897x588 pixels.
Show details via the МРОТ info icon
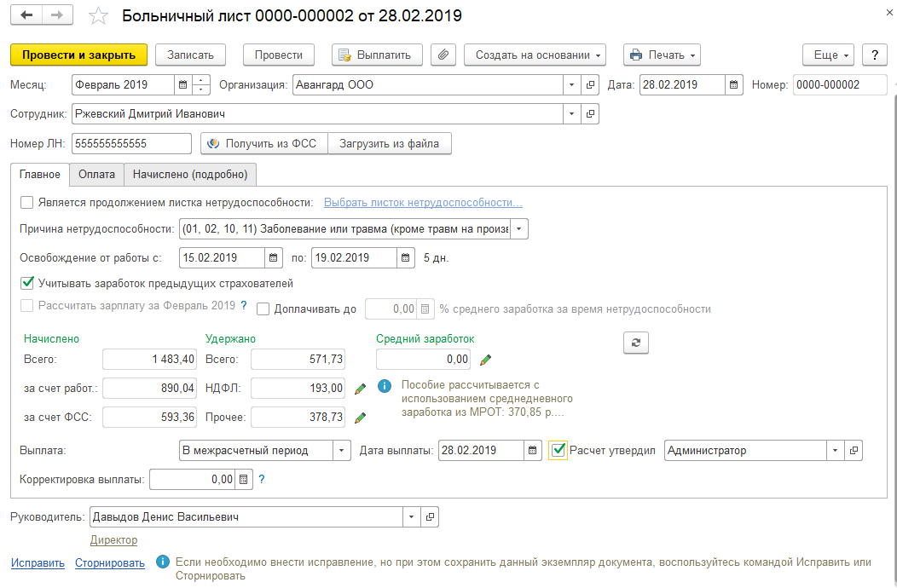pos(385,386)
